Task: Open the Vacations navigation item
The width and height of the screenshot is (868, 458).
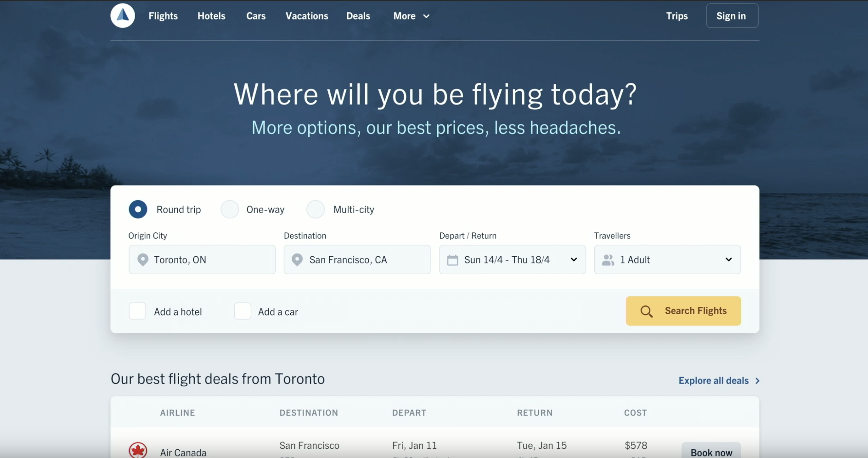Action: 307,16
